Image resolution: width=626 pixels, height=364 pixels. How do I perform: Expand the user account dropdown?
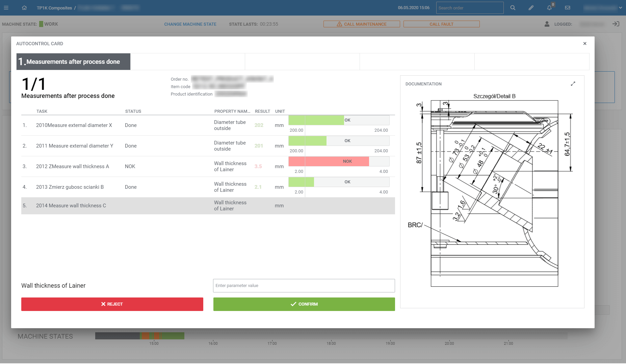[620, 8]
